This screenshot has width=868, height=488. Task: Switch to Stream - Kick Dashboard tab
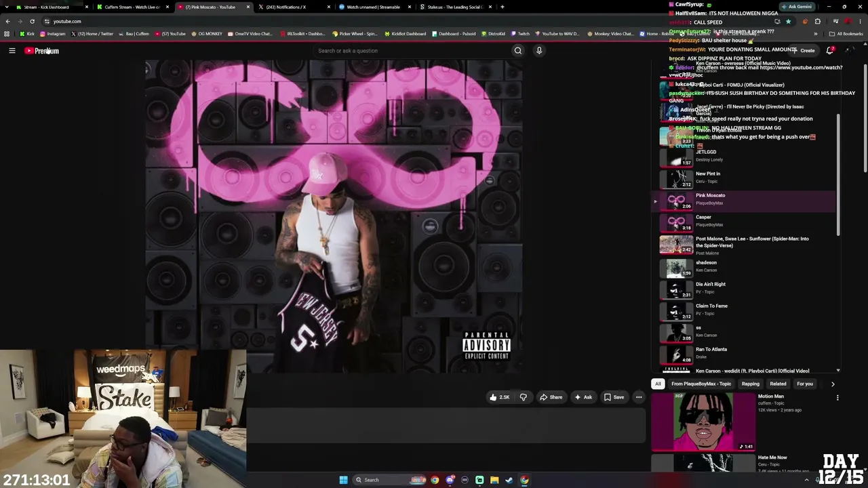coord(52,7)
